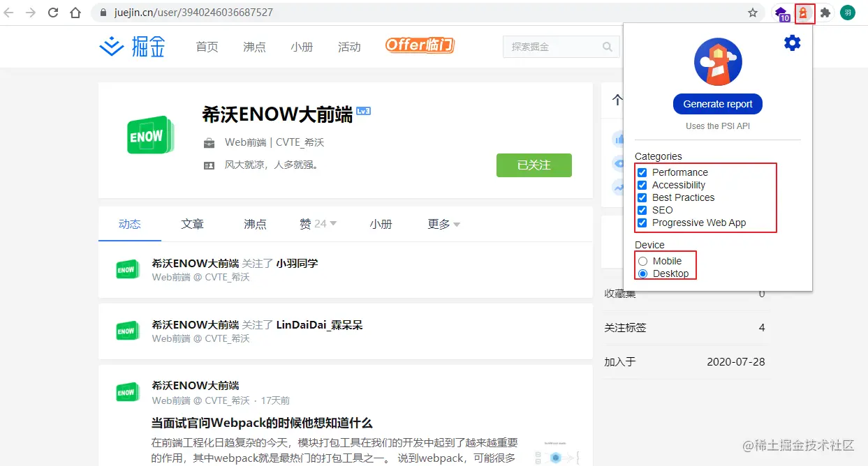Select the Mobile device option
The width and height of the screenshot is (868, 466).
click(x=643, y=261)
